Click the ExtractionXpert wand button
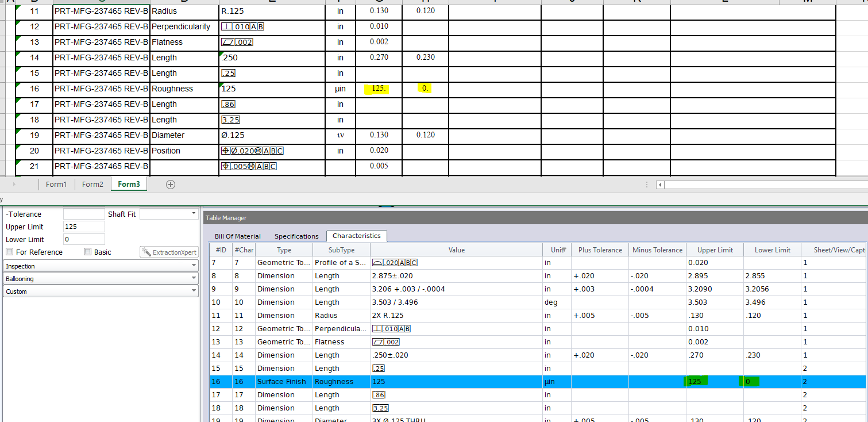 (169, 252)
